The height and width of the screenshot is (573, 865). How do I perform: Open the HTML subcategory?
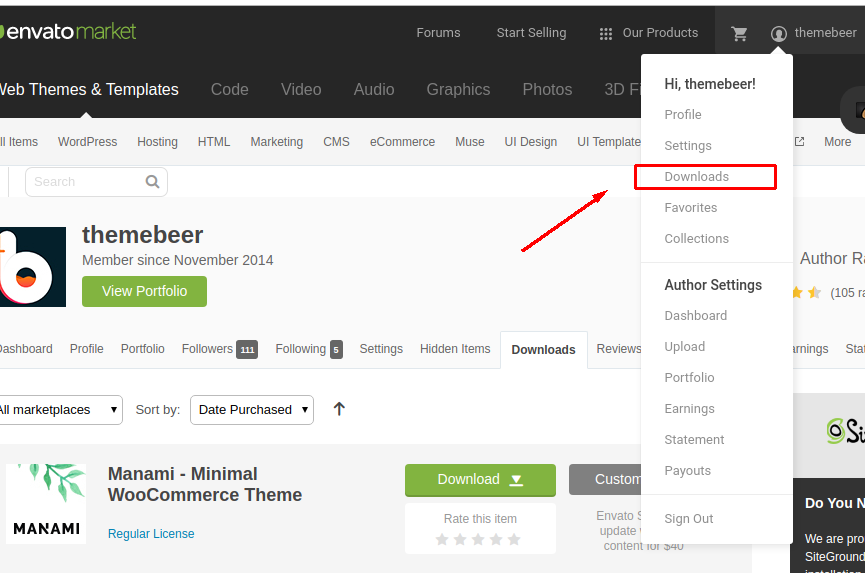coord(213,142)
